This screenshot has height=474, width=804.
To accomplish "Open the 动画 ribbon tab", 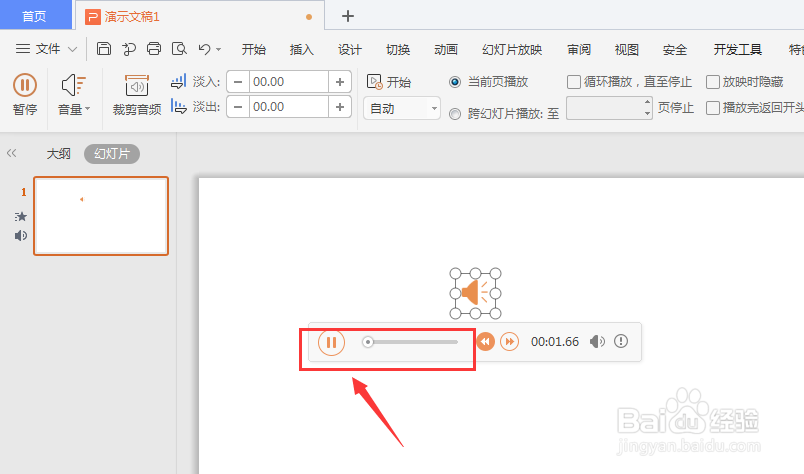I will (446, 49).
